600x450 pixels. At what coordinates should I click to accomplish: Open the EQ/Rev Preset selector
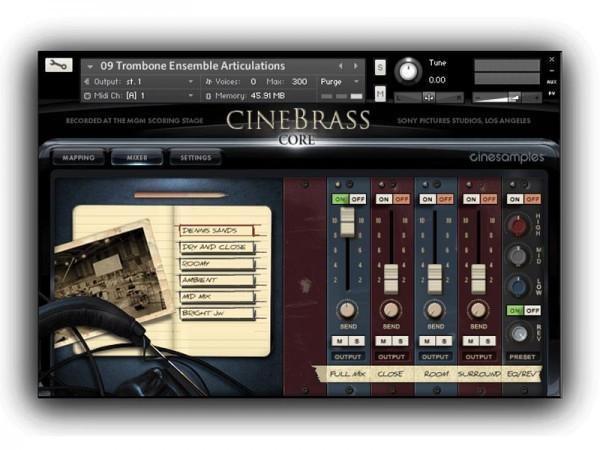click(522, 357)
